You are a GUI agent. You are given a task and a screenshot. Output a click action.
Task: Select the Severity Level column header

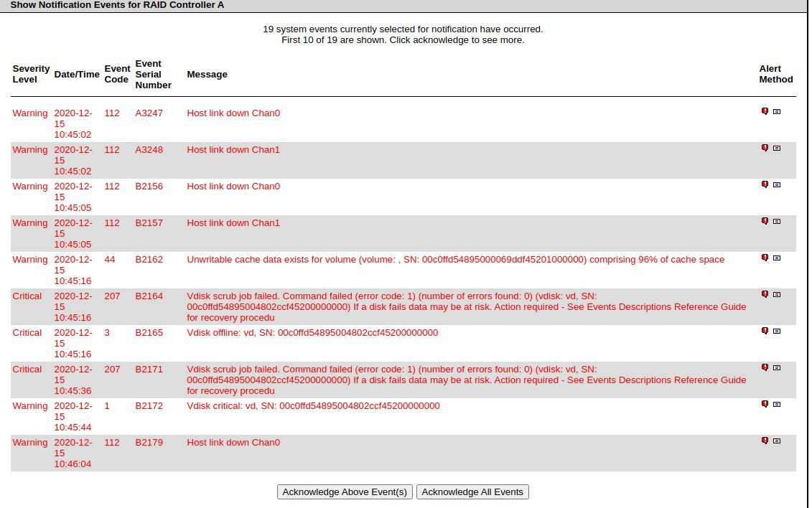click(x=31, y=74)
